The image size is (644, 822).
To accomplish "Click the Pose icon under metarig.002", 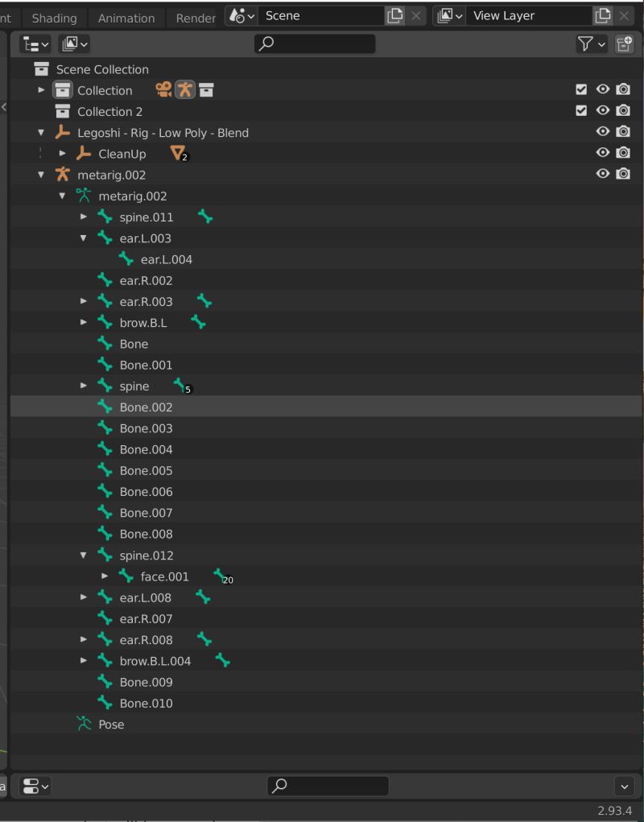I will [81, 724].
